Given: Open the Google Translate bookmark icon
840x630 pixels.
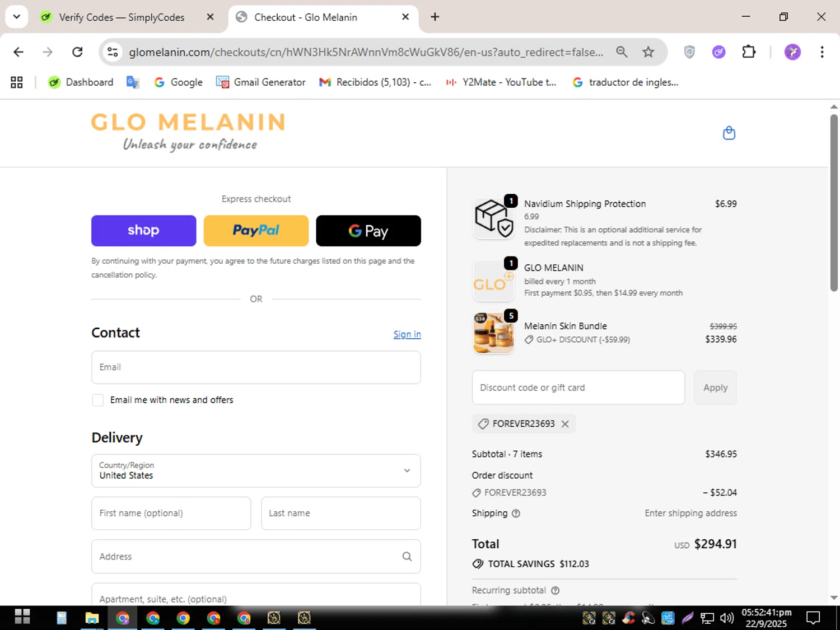Looking at the screenshot, I should (x=133, y=82).
